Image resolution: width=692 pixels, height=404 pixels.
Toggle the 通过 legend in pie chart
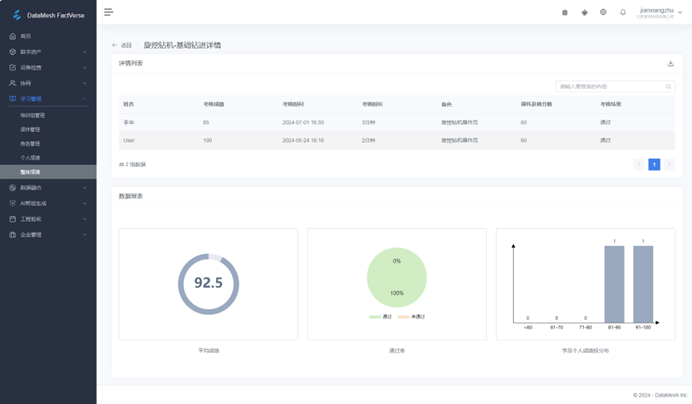point(382,317)
